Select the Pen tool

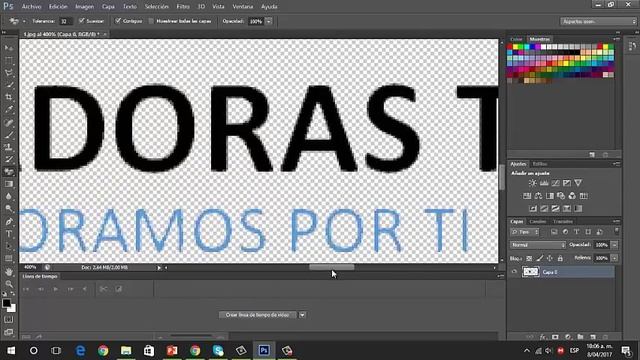(9, 222)
